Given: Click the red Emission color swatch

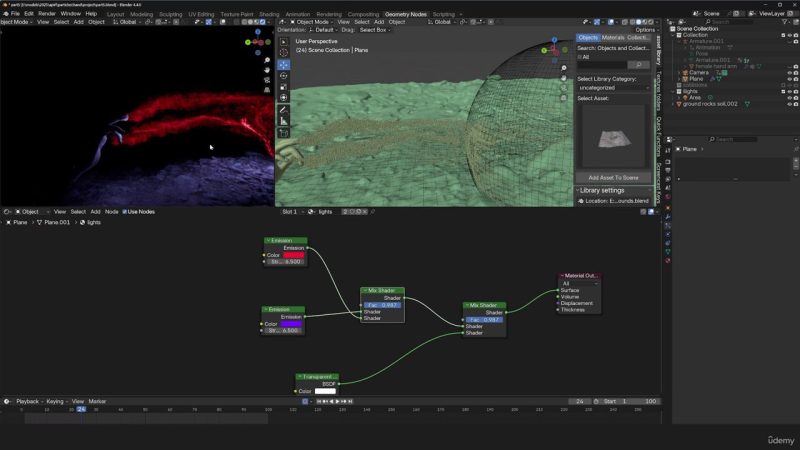Looking at the screenshot, I should click(294, 255).
